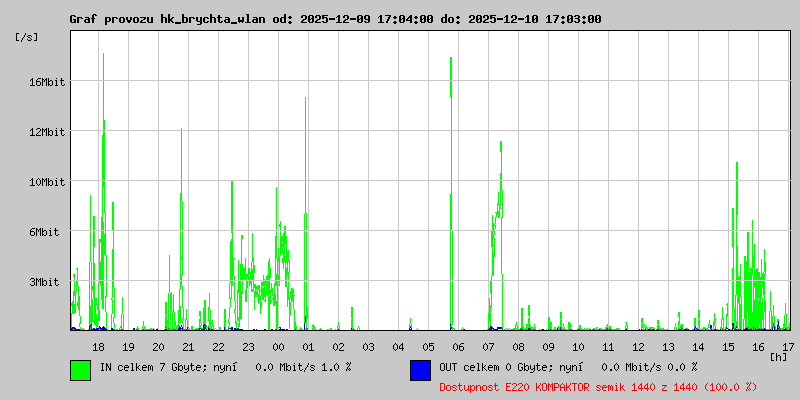Screen dimensions: 800x400
Task: Click the '23' hour label on x-axis
Action: click(x=248, y=347)
